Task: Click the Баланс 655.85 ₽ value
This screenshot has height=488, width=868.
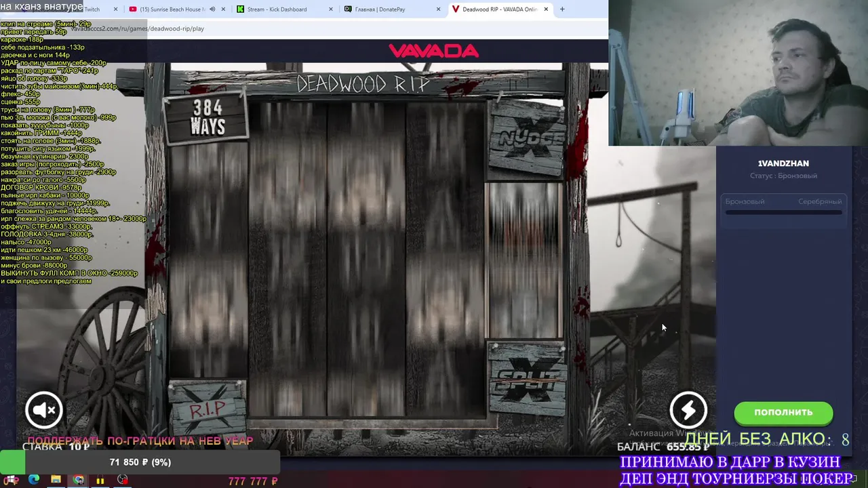Action: [x=663, y=447]
